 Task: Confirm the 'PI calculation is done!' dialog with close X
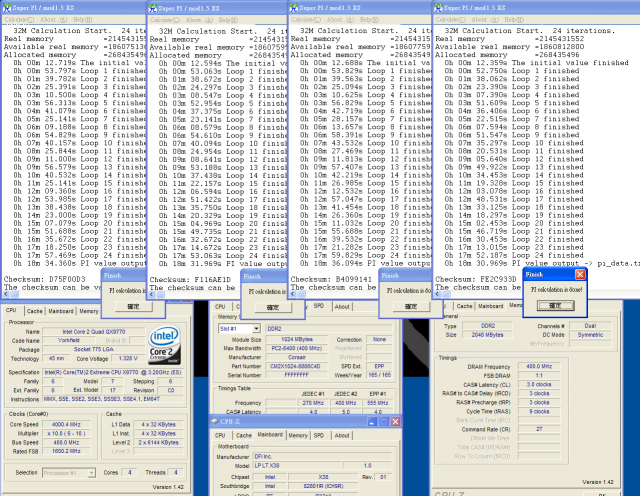click(x=556, y=305)
